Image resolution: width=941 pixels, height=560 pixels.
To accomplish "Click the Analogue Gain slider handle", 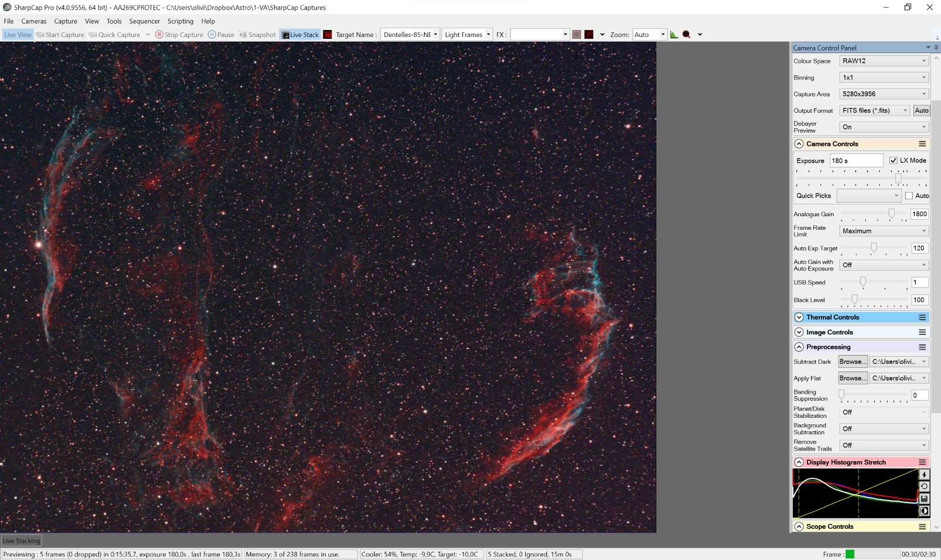I will coord(892,214).
